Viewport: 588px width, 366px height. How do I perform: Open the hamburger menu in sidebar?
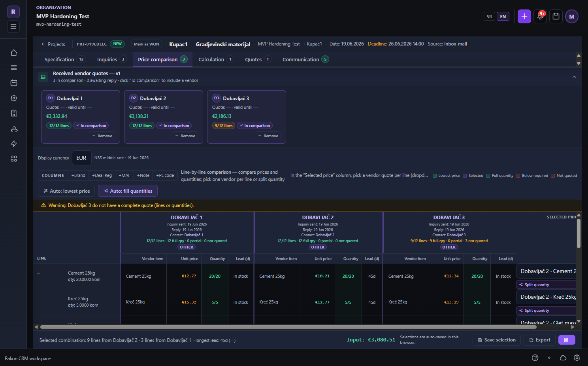(13, 27)
